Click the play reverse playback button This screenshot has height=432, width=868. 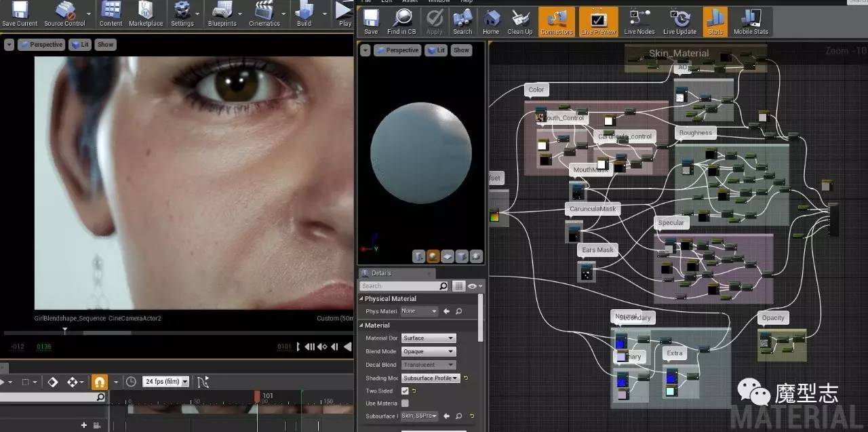click(x=346, y=347)
